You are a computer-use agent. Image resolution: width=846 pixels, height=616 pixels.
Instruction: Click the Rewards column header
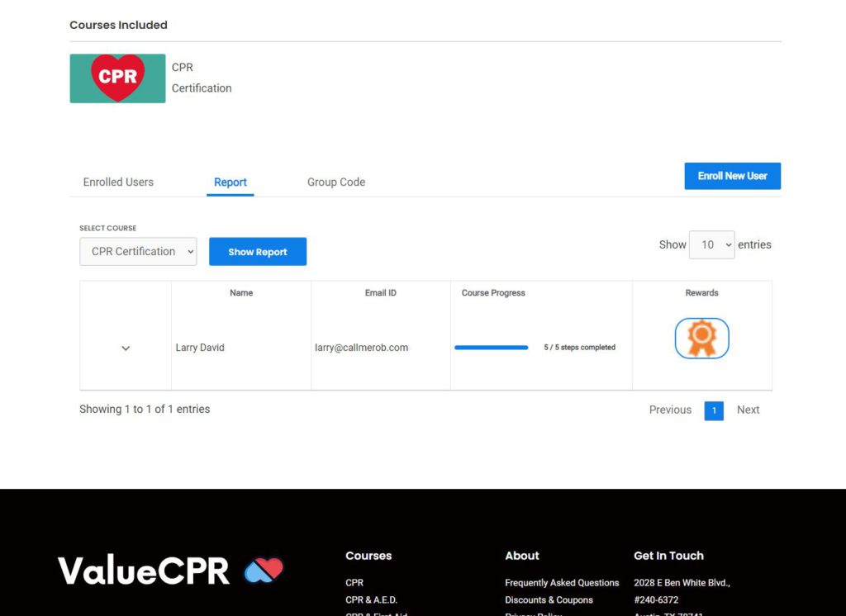702,293
